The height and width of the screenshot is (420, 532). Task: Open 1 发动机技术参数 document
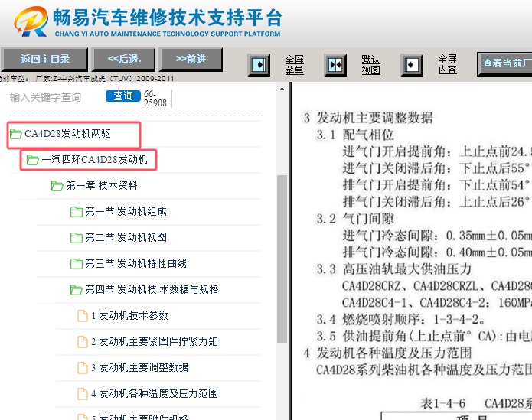pyautogui.click(x=129, y=316)
